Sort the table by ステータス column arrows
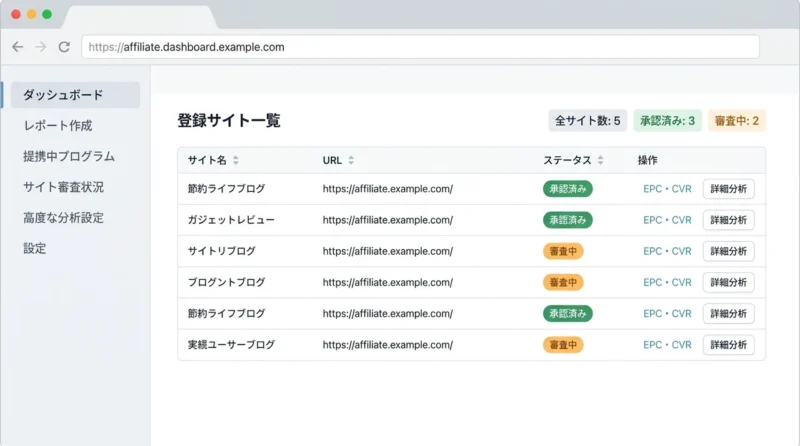The height and width of the screenshot is (446, 800). pyautogui.click(x=601, y=160)
